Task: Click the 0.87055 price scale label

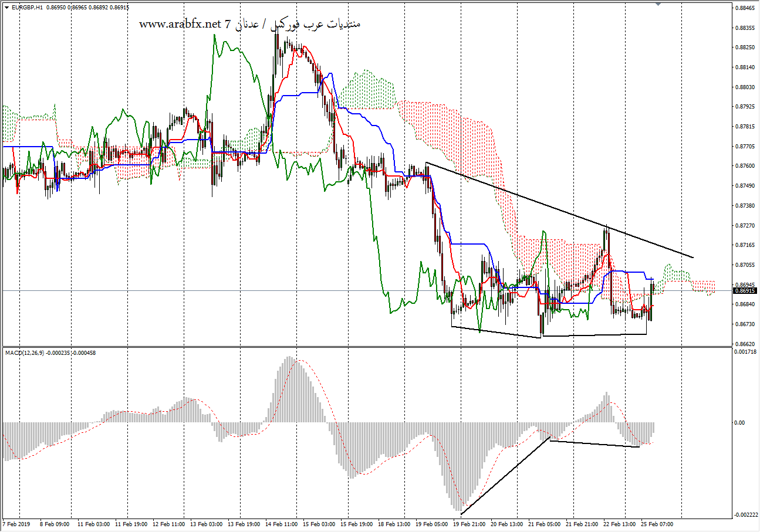Action: click(x=745, y=265)
